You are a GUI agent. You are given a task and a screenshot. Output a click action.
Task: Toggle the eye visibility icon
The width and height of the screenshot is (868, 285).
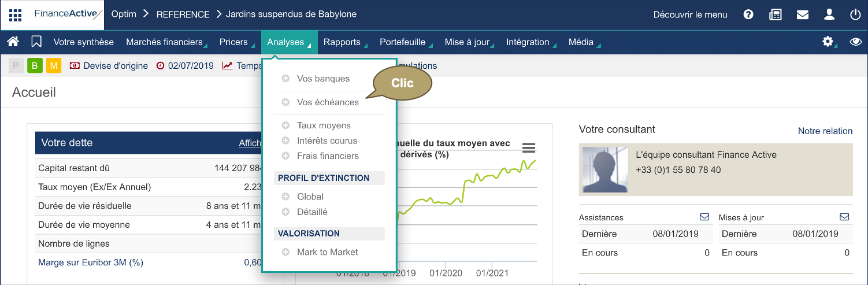(x=856, y=42)
